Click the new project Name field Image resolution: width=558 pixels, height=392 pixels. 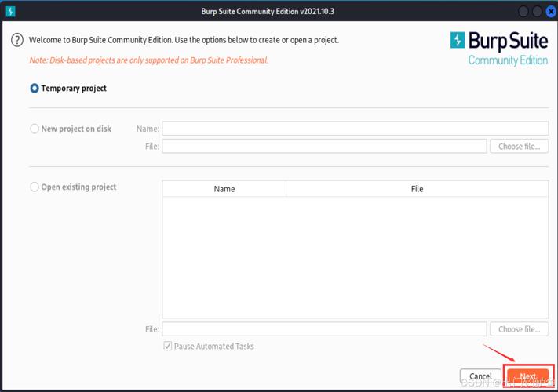(356, 129)
